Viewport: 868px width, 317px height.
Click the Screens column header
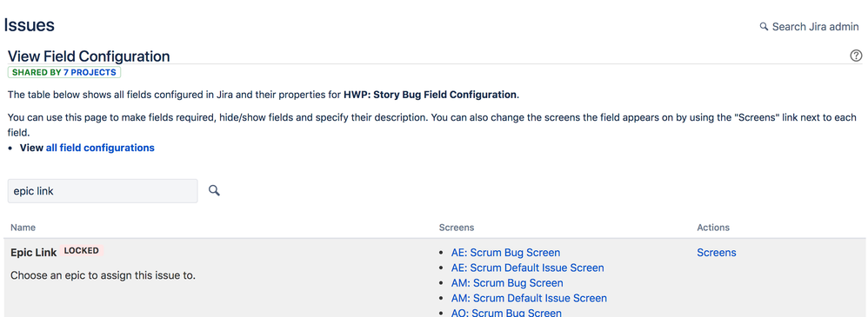[x=456, y=228]
